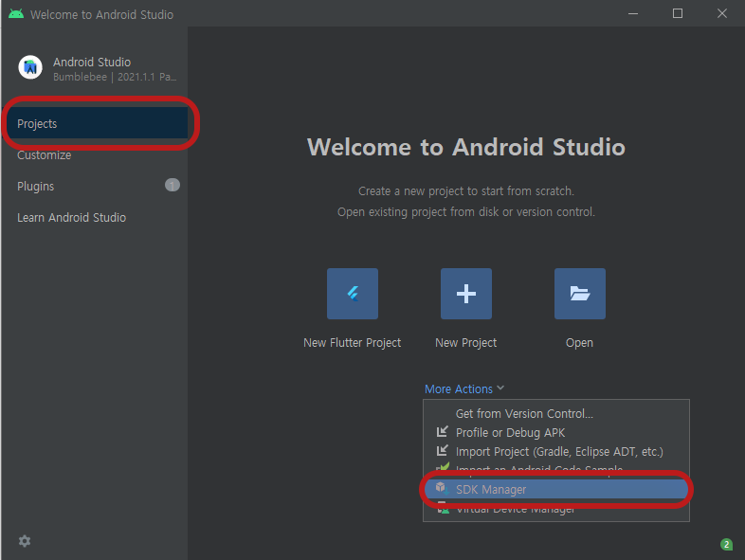
Task: Choose Import Project (Gradle, Eclipse ADT, etc.)
Action: coord(555,452)
